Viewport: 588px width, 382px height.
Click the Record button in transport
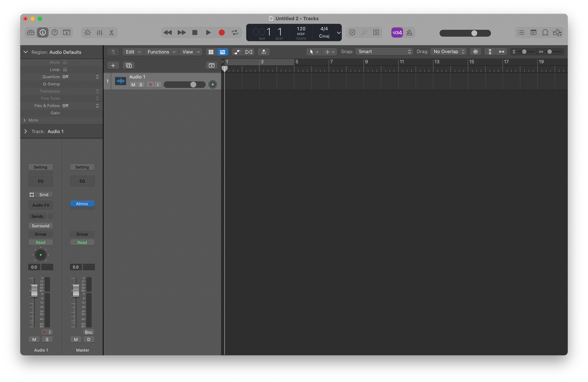(222, 33)
